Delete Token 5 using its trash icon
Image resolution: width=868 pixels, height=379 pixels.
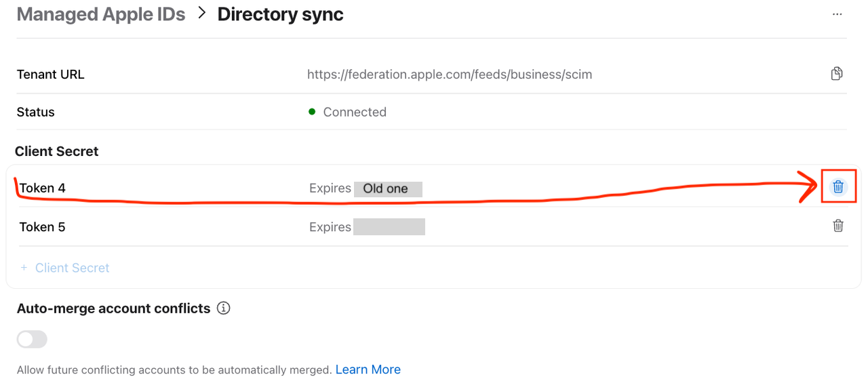tap(838, 226)
